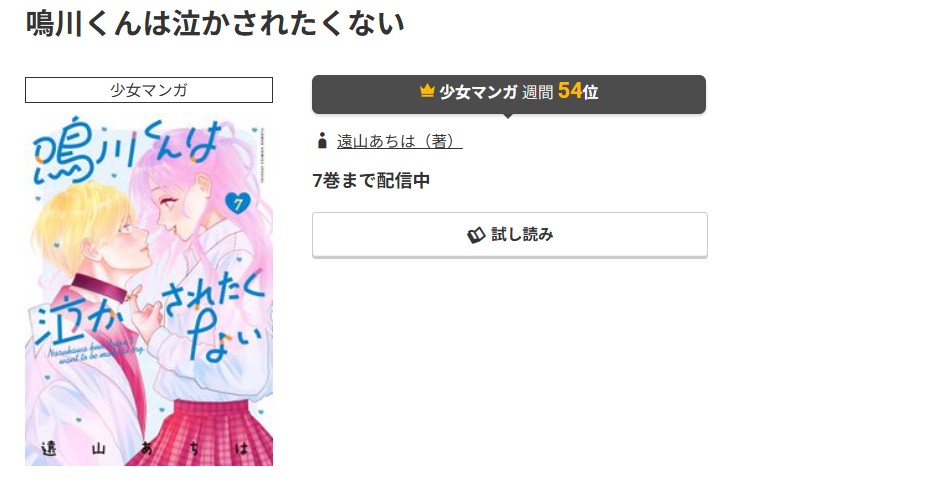
Task: Open the 試し読み trial reading button
Action: (x=510, y=234)
